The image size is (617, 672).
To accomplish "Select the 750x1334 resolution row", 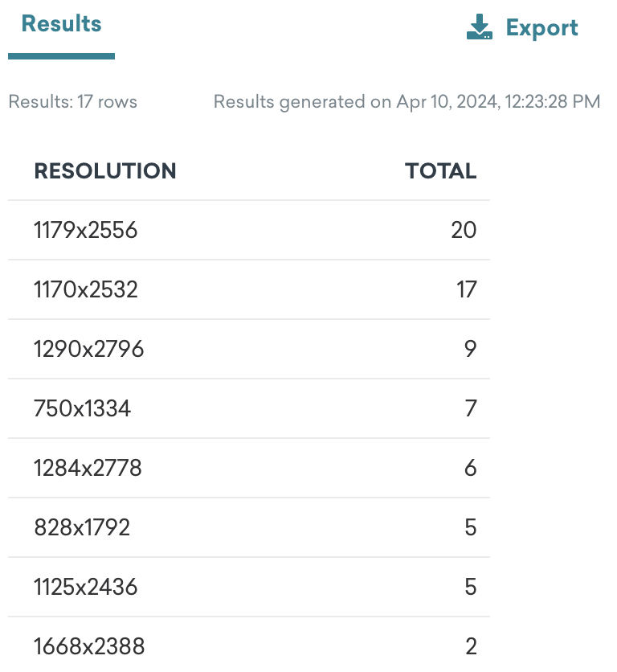I will pos(249,408).
